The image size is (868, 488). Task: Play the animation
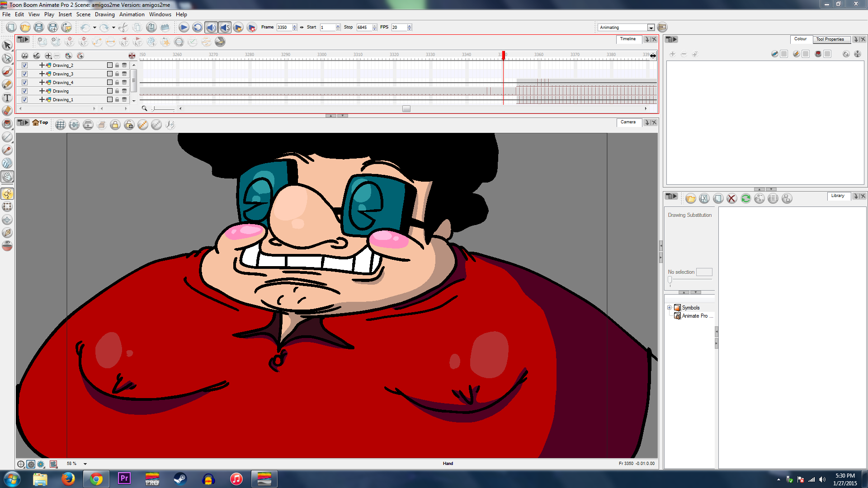click(x=184, y=28)
